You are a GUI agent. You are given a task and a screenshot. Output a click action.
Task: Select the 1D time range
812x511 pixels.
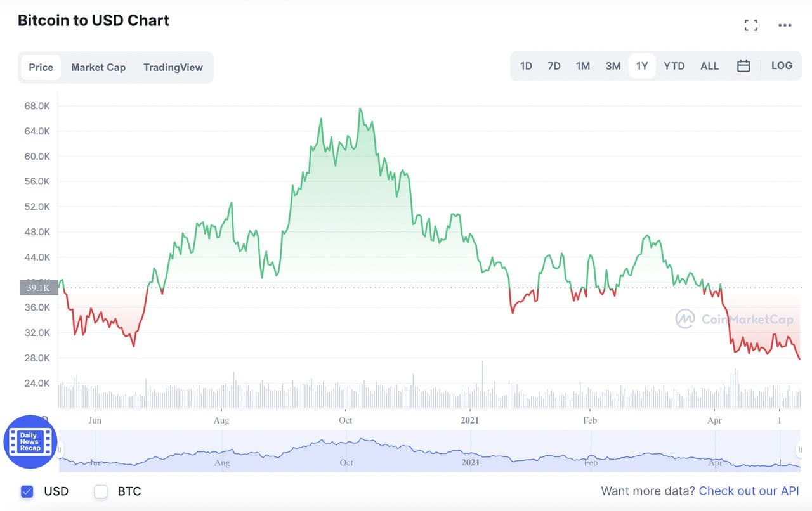[x=526, y=66]
